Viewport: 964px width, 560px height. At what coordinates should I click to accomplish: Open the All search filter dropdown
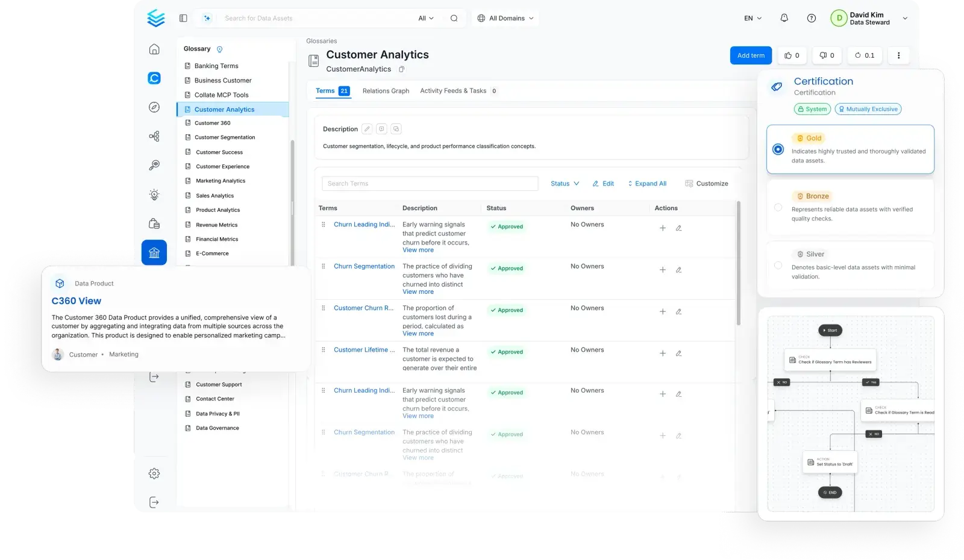tap(426, 18)
